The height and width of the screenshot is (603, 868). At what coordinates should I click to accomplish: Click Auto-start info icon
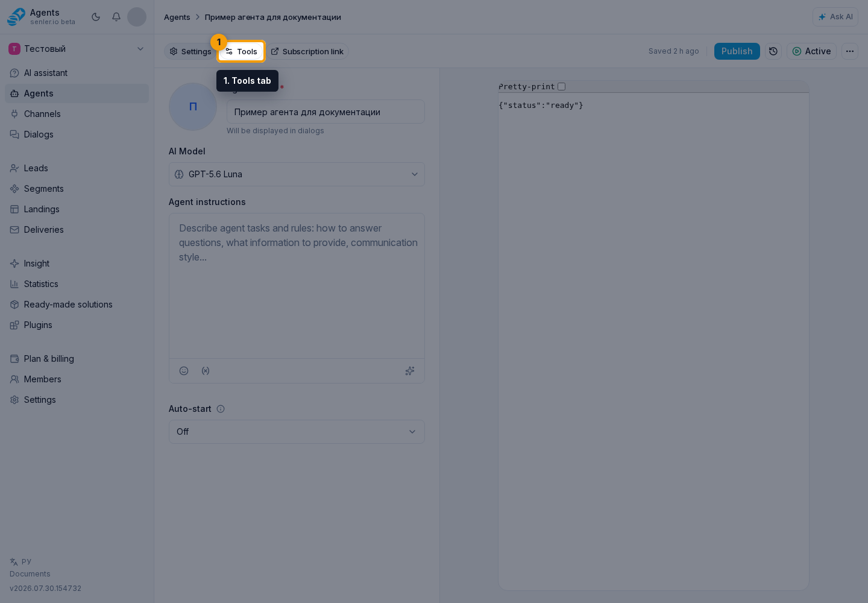(221, 409)
